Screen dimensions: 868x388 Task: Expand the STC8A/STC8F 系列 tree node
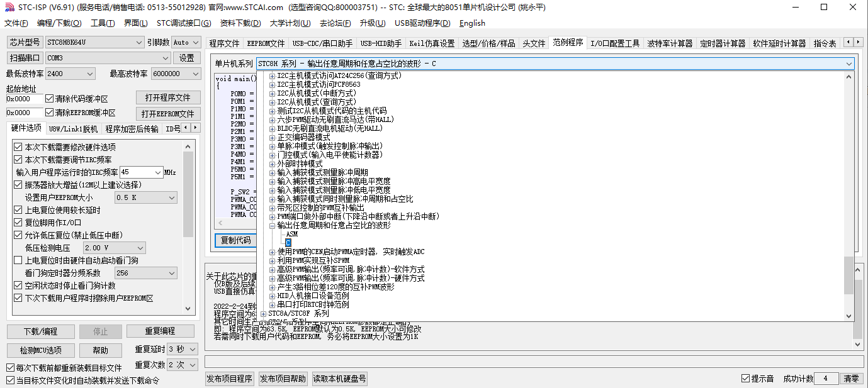pos(264,313)
